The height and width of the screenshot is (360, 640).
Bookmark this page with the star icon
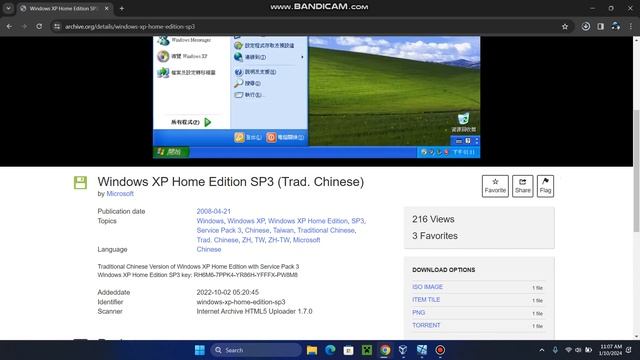coord(565,27)
